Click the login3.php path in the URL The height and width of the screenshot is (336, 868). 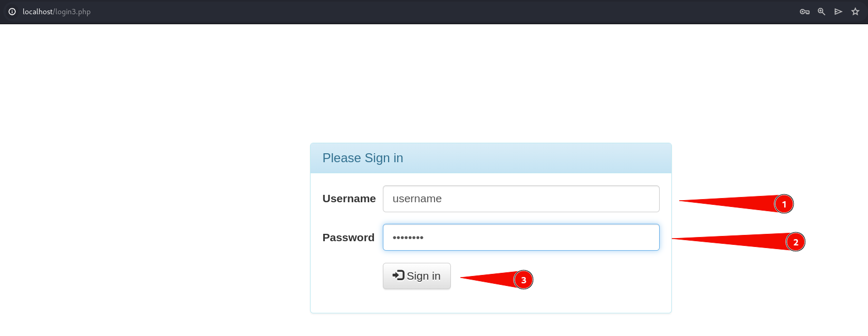click(x=73, y=12)
